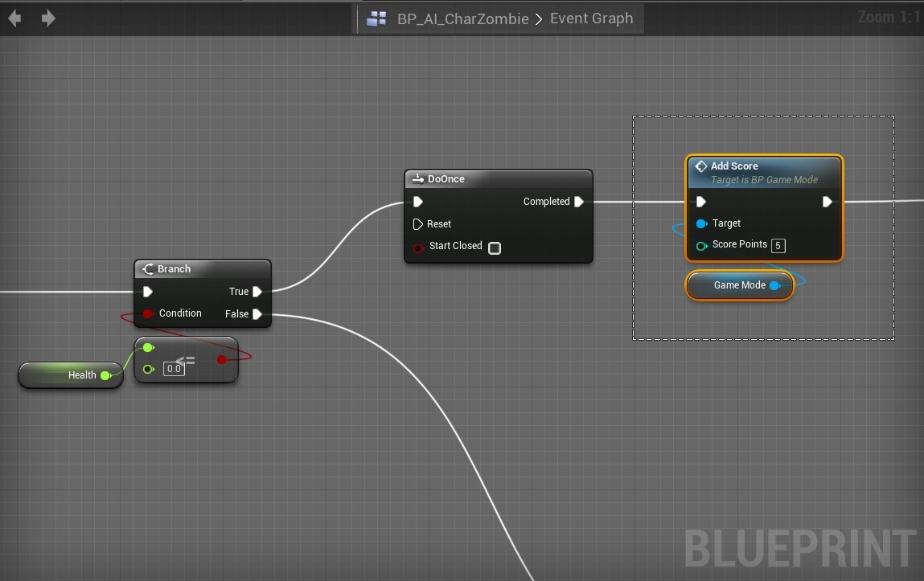924x581 pixels.
Task: Click the blueprint icon in the breadcrumb
Action: coord(376,18)
